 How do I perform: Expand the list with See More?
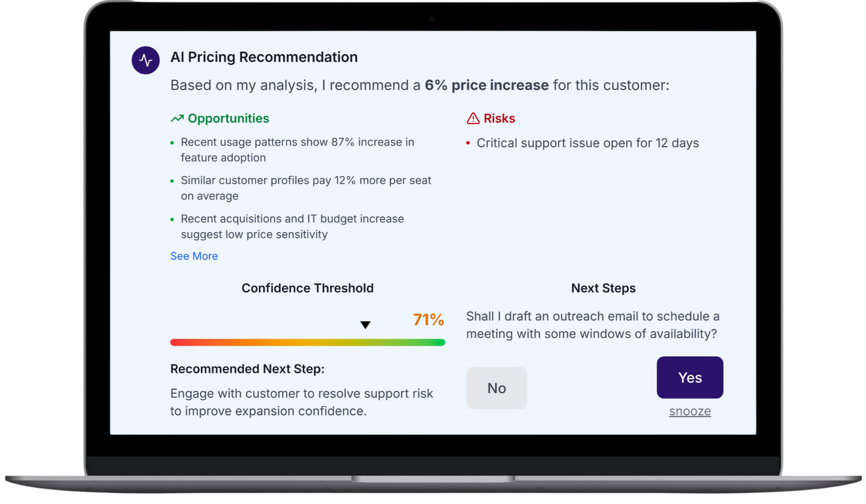(x=194, y=256)
